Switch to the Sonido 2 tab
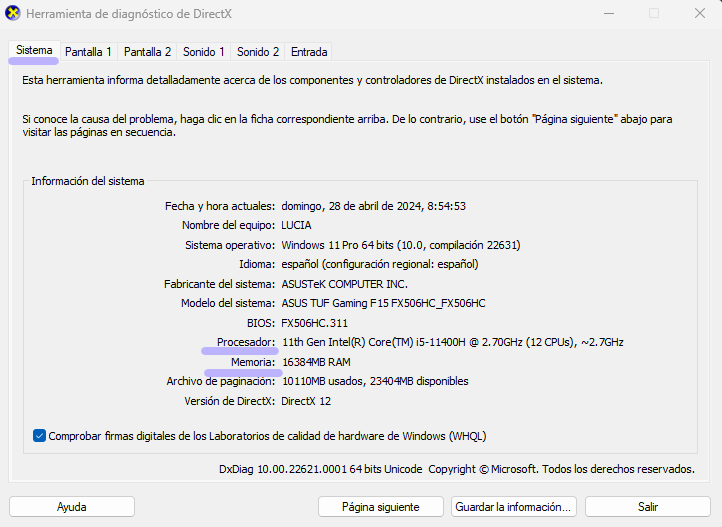 (x=258, y=52)
